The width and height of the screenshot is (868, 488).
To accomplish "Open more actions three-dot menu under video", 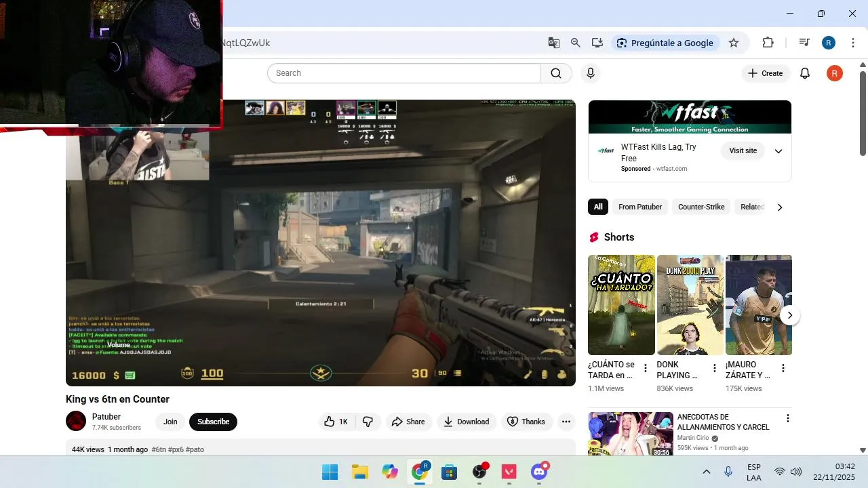I will tap(566, 422).
